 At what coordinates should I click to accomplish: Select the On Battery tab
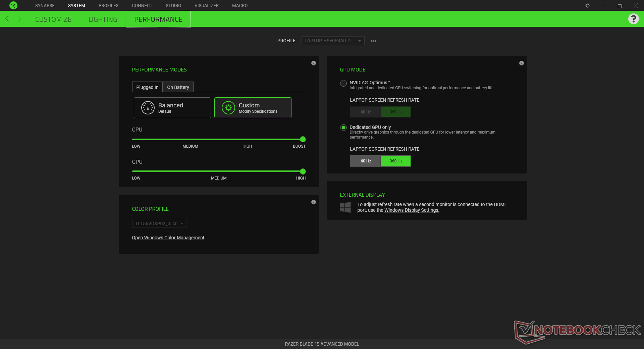click(178, 87)
